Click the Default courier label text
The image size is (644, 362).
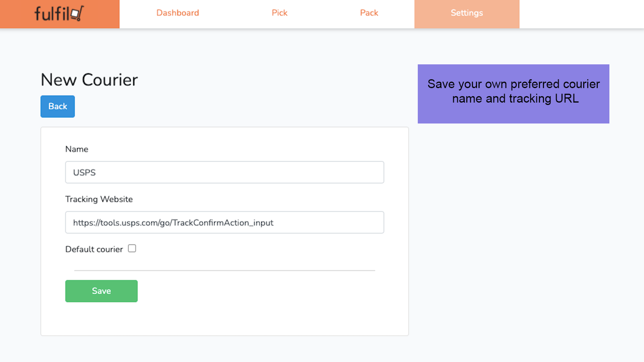94,249
